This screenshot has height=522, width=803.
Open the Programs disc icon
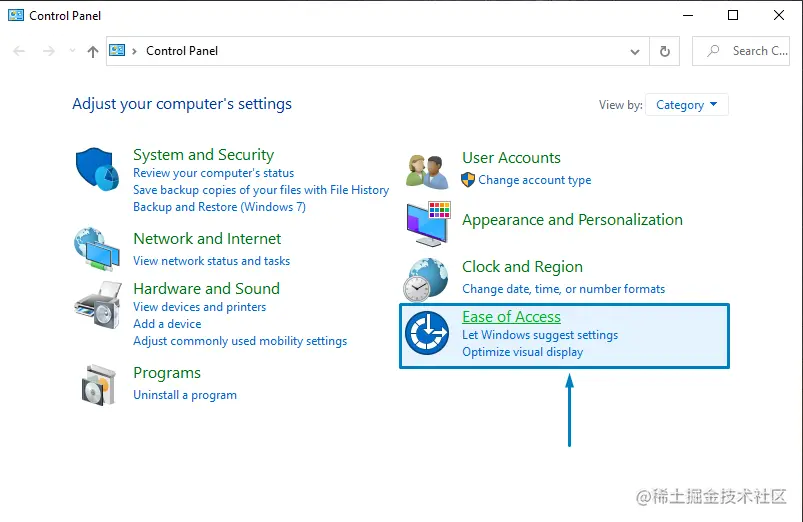98,385
